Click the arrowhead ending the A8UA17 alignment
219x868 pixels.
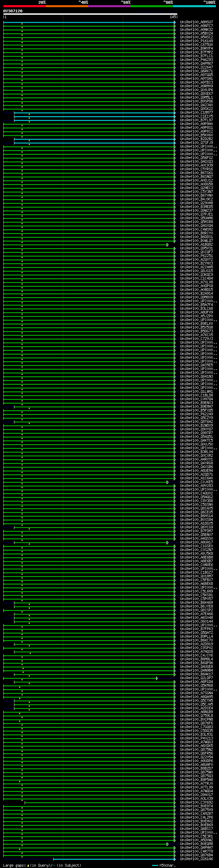pyautogui.click(x=168, y=542)
